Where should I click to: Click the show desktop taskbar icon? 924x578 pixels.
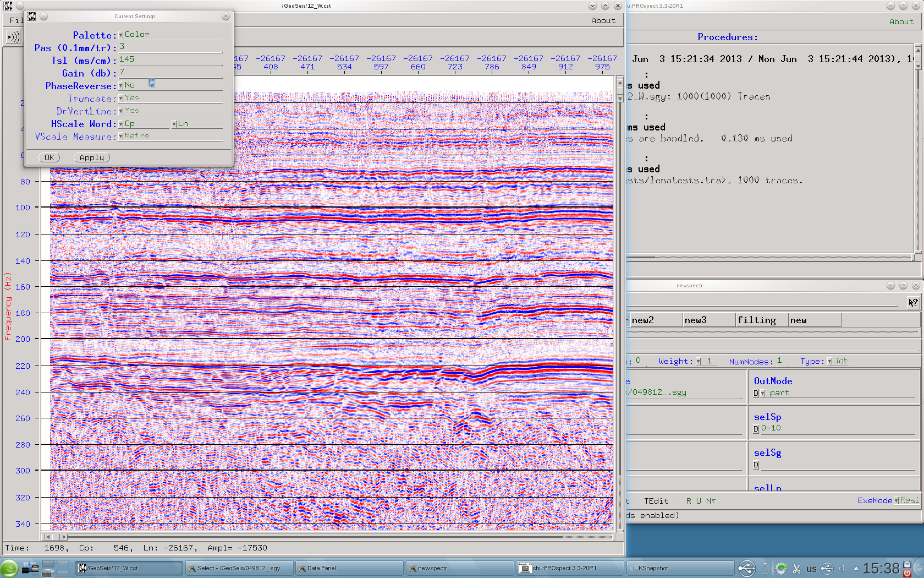30,568
